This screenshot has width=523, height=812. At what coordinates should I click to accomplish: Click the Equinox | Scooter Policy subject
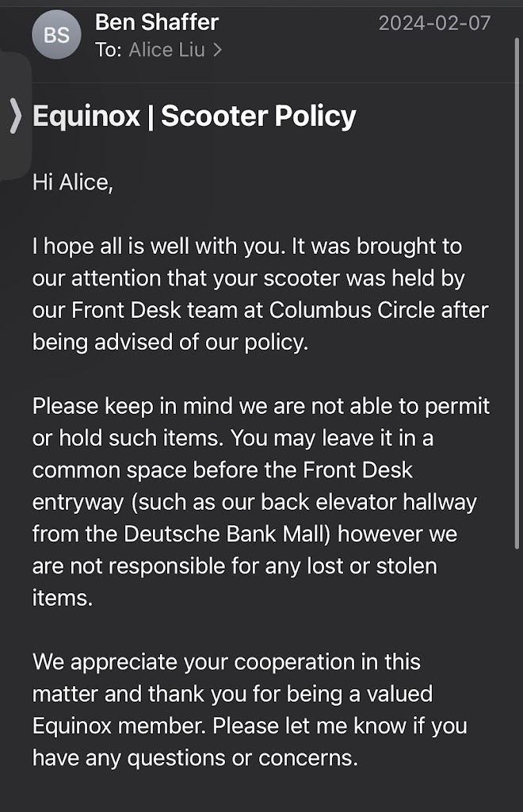coord(194,117)
